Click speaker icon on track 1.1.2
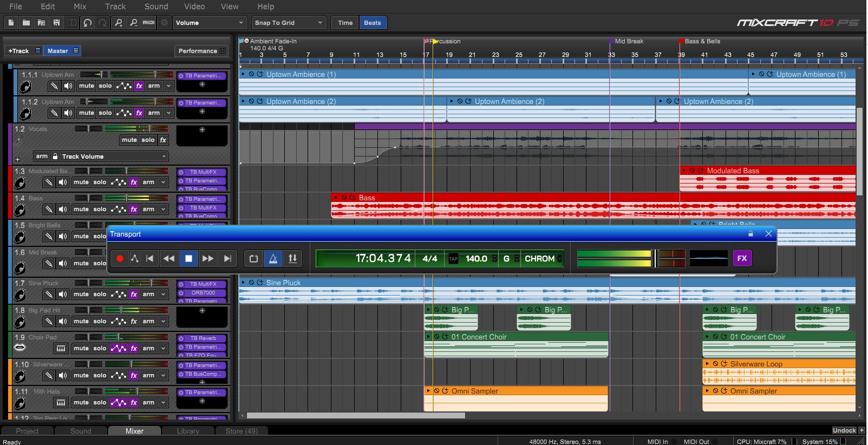Screen dimensions: 868x445 point(68,113)
